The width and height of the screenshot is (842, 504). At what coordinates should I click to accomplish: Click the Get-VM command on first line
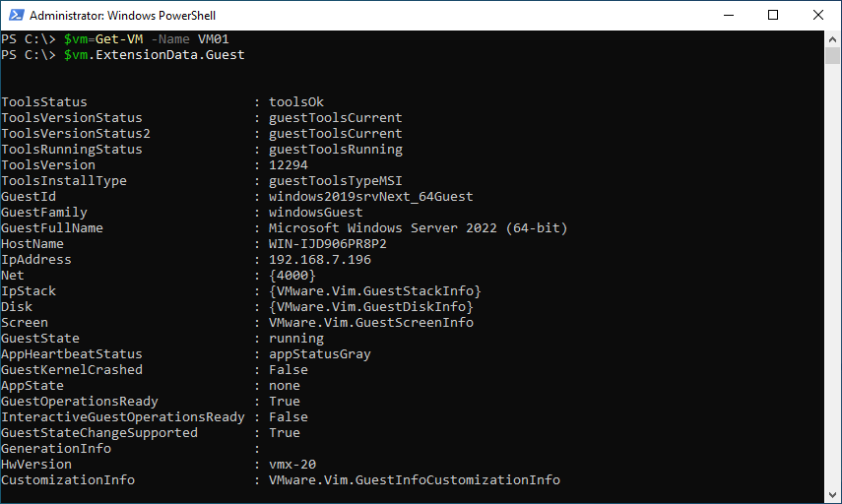point(119,39)
